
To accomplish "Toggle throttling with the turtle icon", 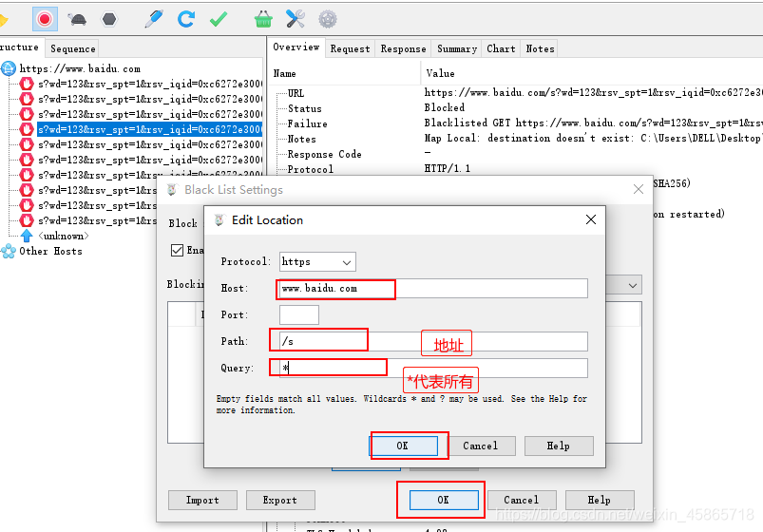I will 77,19.
